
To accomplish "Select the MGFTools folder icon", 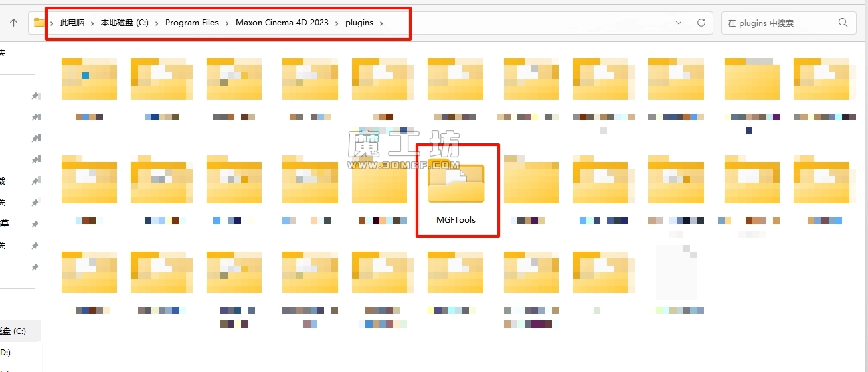I will [456, 183].
